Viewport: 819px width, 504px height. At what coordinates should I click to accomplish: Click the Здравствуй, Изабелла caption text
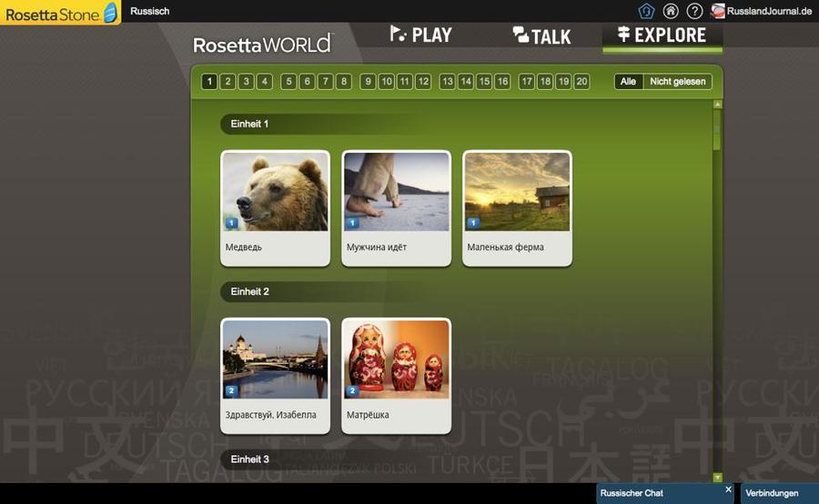tap(270, 415)
